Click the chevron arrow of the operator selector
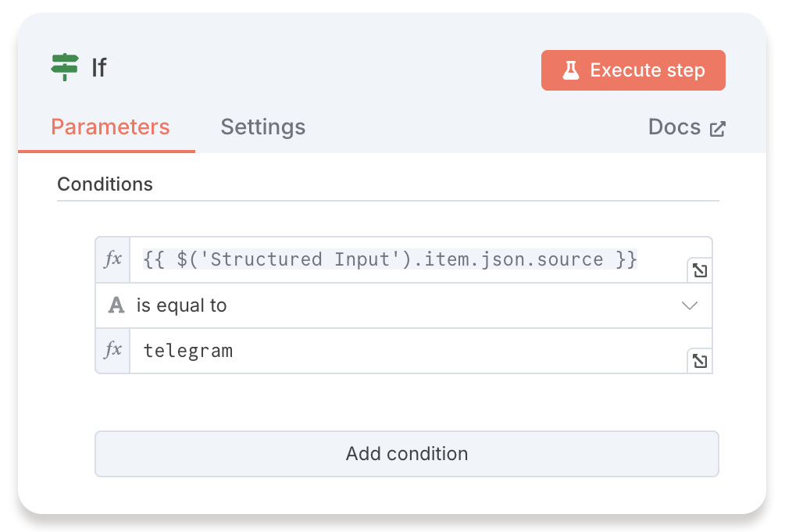This screenshot has width=785, height=532. (689, 305)
